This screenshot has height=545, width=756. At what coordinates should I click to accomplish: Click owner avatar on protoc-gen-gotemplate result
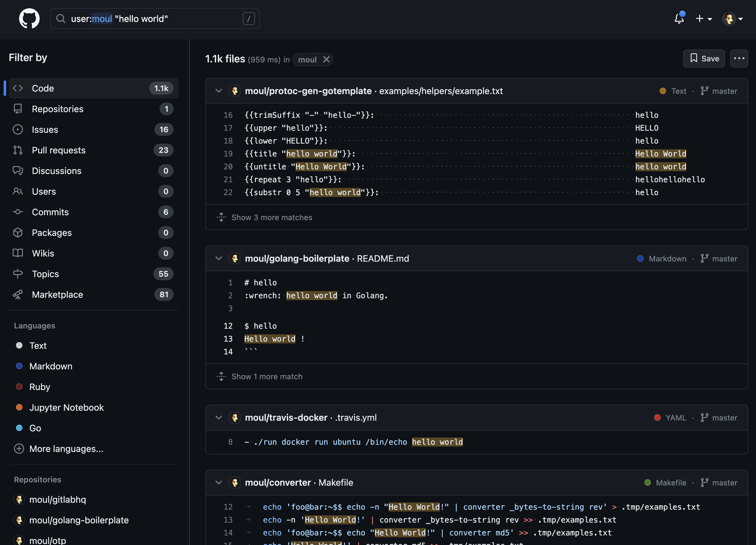coord(235,91)
